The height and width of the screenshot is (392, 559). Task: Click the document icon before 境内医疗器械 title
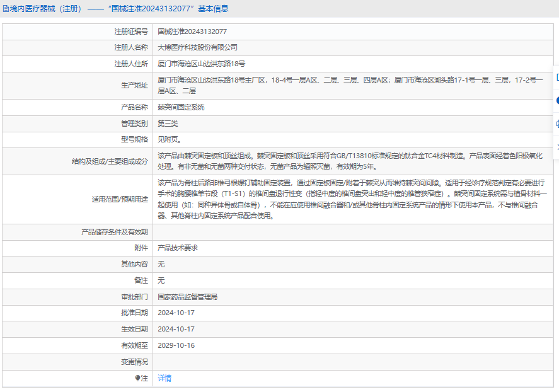(x=6, y=9)
